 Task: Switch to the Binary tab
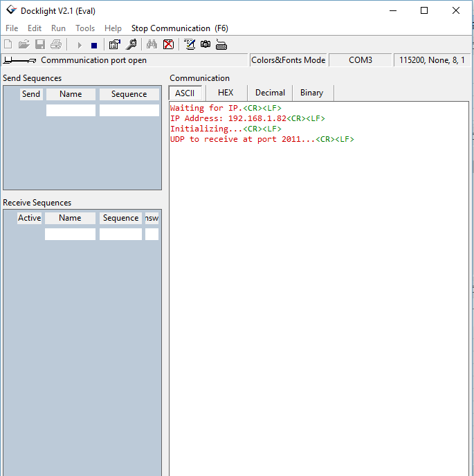[312, 93]
